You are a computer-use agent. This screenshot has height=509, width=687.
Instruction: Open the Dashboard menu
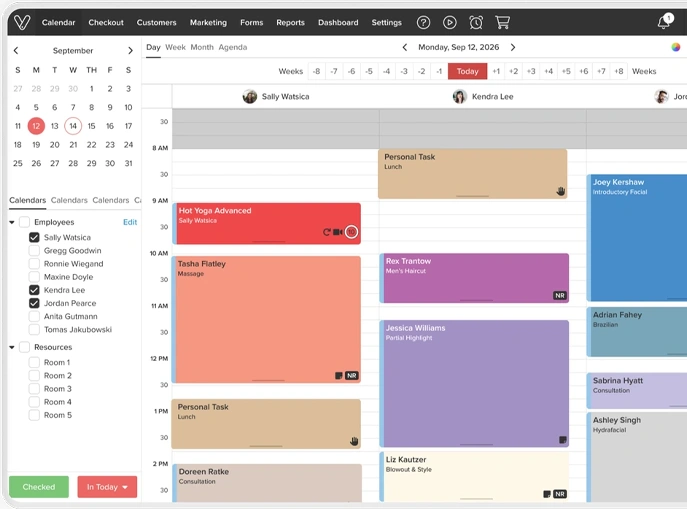(x=338, y=22)
